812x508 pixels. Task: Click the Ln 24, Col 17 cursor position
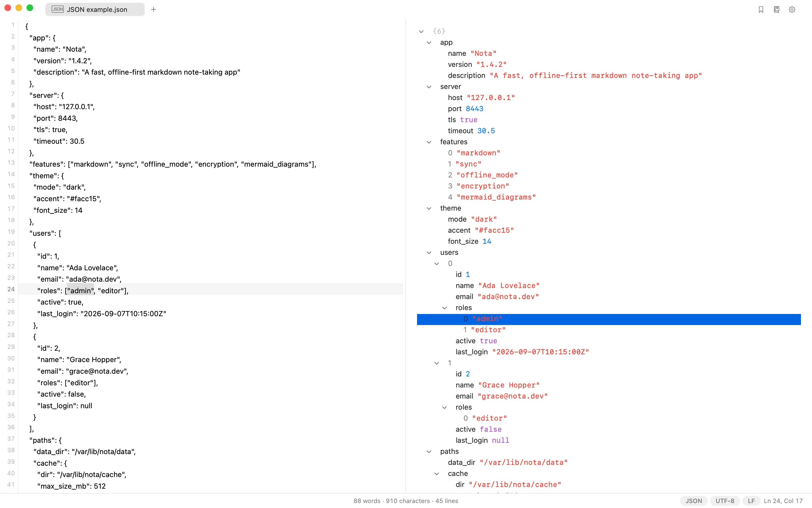[x=783, y=501]
